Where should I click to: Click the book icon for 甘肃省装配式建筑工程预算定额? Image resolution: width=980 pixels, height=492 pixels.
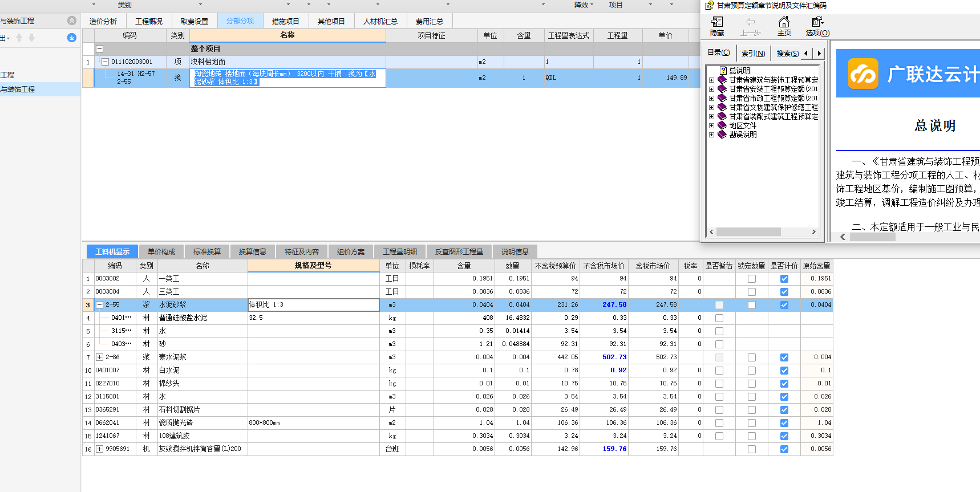[x=722, y=116]
